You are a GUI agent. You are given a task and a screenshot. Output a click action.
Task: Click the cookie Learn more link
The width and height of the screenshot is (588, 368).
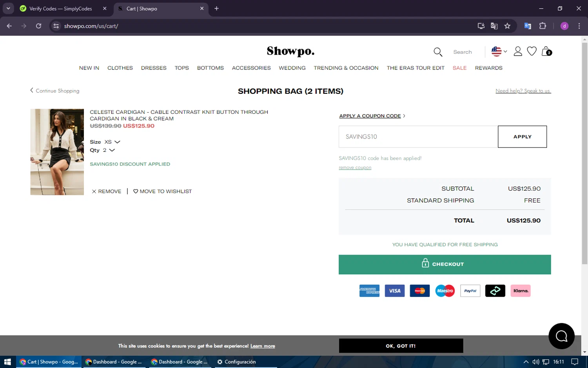pos(263,346)
